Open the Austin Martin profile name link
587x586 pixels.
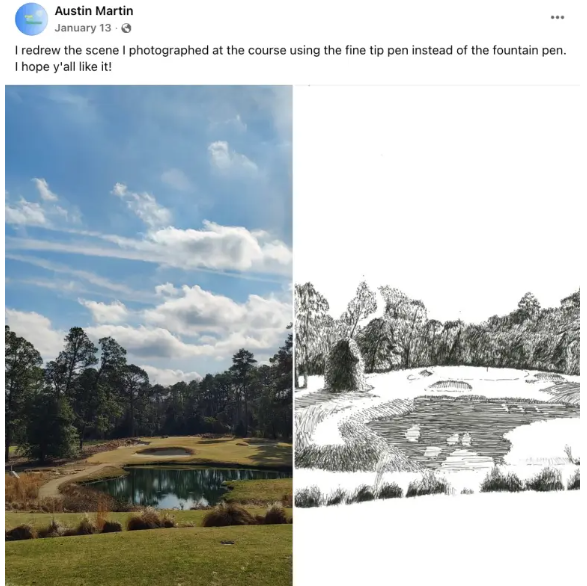(94, 11)
